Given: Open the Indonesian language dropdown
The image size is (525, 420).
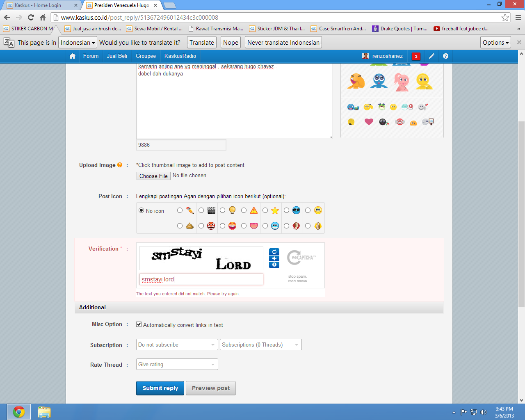Looking at the screenshot, I should (78, 43).
